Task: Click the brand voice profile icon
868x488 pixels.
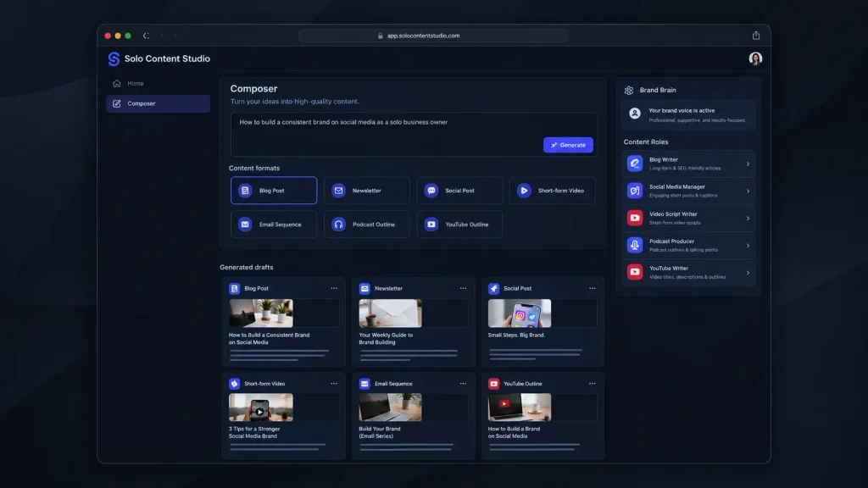Action: coord(635,114)
